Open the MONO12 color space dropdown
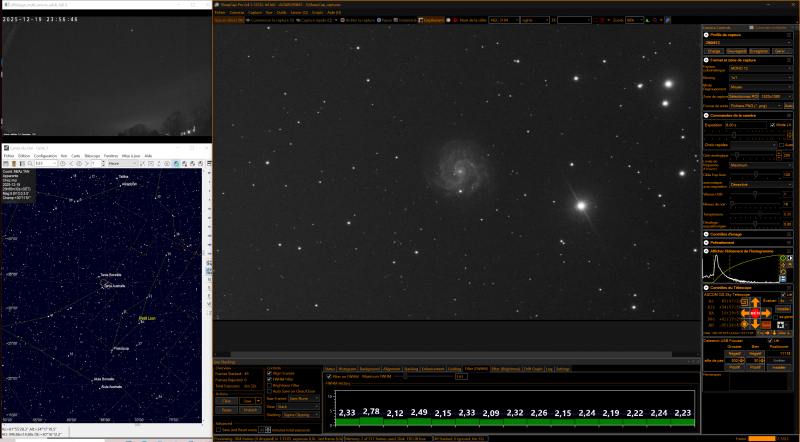This screenshot has width=800, height=442. coord(760,68)
